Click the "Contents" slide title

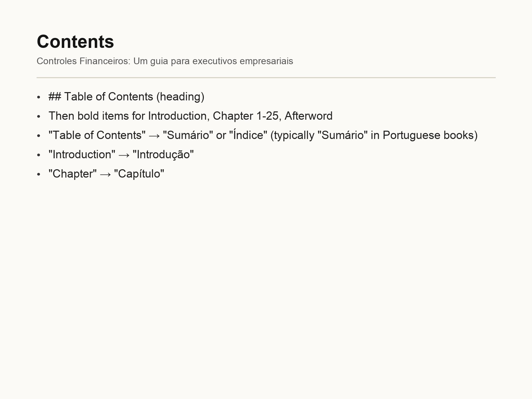[75, 42]
